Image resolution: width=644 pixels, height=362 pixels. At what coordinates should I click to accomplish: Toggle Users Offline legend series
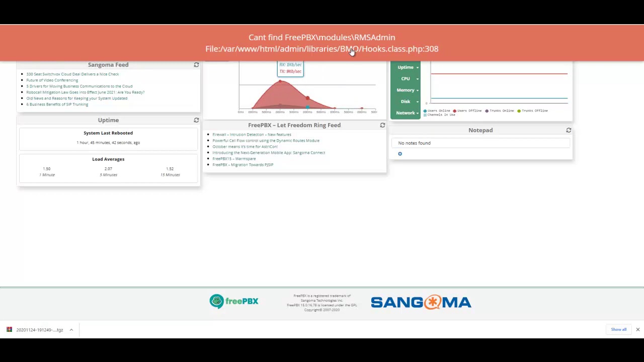467,111
